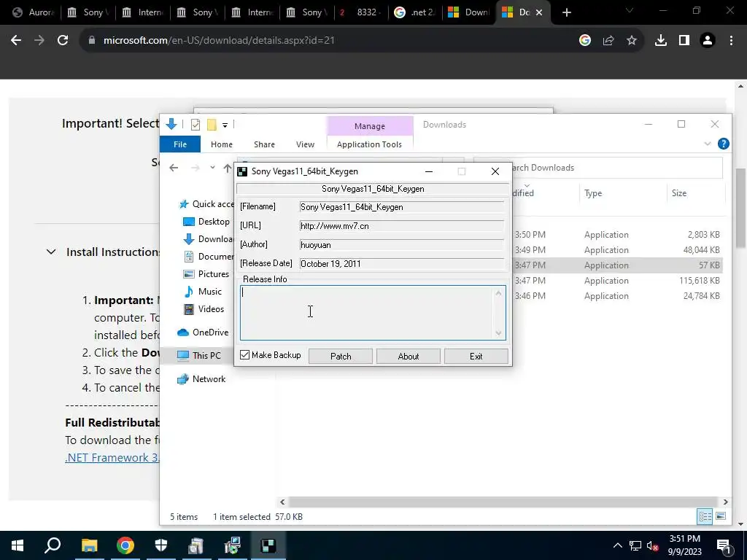Tick the Make Backup checkbox

245,355
